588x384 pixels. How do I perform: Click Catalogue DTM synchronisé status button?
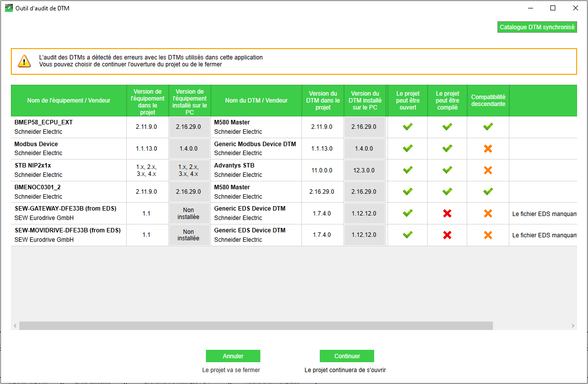click(537, 27)
